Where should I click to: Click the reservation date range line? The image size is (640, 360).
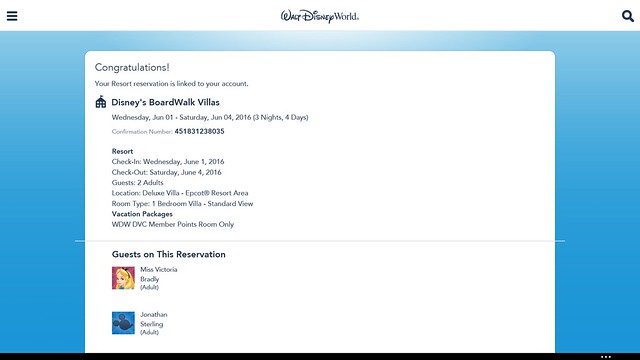[210, 118]
